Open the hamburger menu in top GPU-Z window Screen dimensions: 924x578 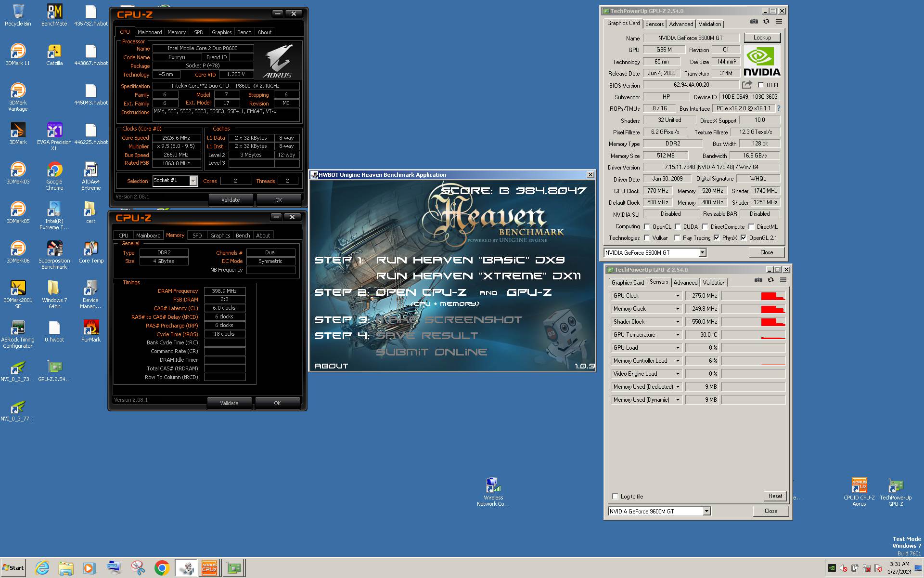(779, 22)
